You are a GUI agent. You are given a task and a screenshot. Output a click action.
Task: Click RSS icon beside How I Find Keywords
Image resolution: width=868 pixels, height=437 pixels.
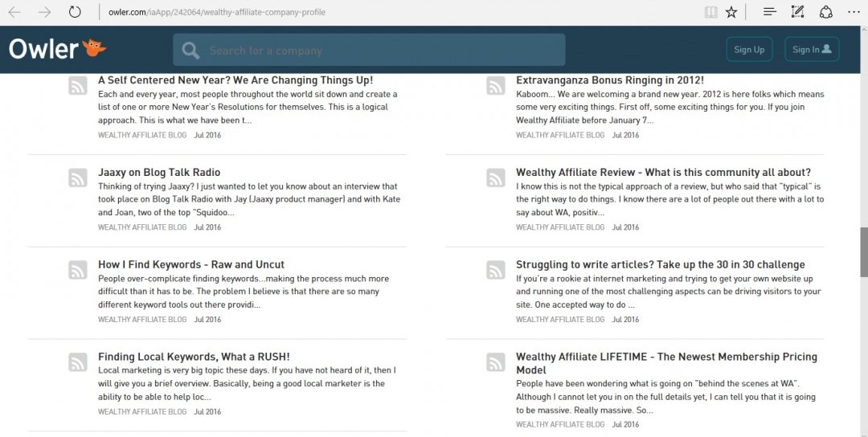78,270
